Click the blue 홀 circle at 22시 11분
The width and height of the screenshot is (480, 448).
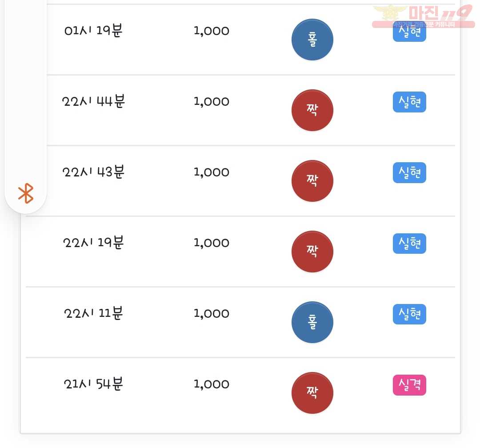pos(312,322)
